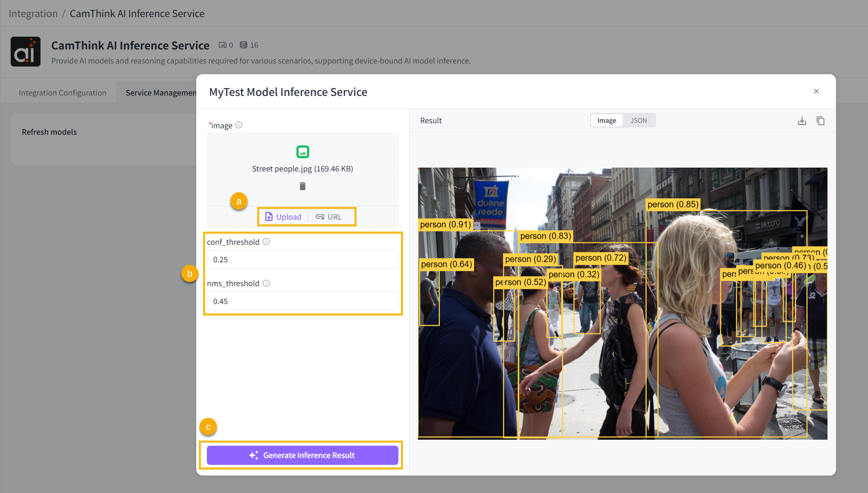
Task: Click the entity count icon showing 16
Action: [244, 45]
